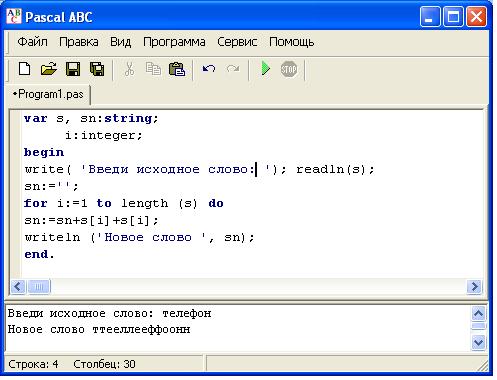Screen dimensions: 497x380
Task: Stop execution with the STOP icon
Action: 289,69
